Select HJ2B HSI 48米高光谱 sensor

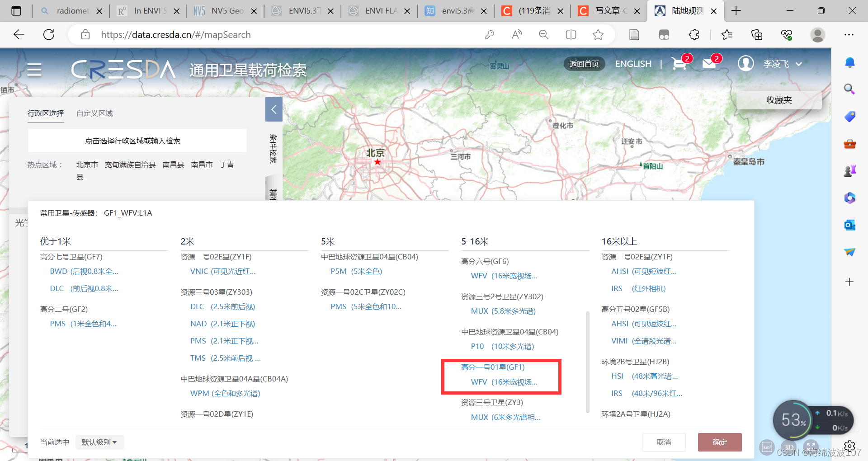pyautogui.click(x=644, y=376)
